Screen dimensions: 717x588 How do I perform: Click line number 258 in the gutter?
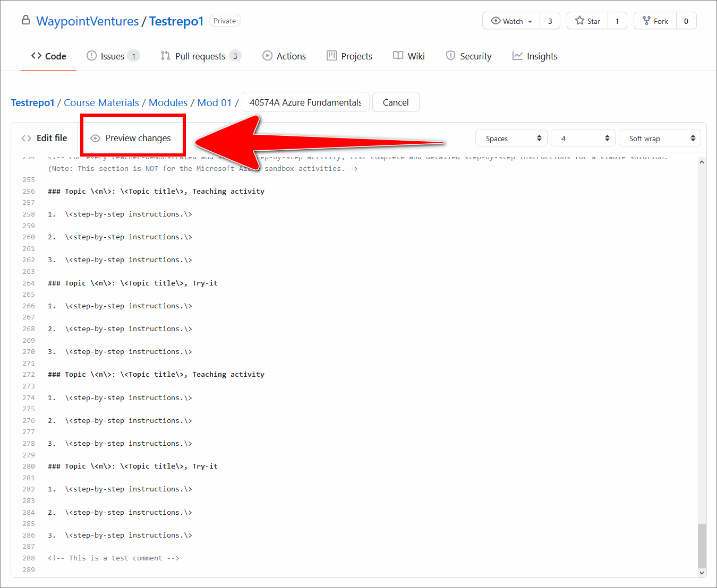tap(29, 214)
